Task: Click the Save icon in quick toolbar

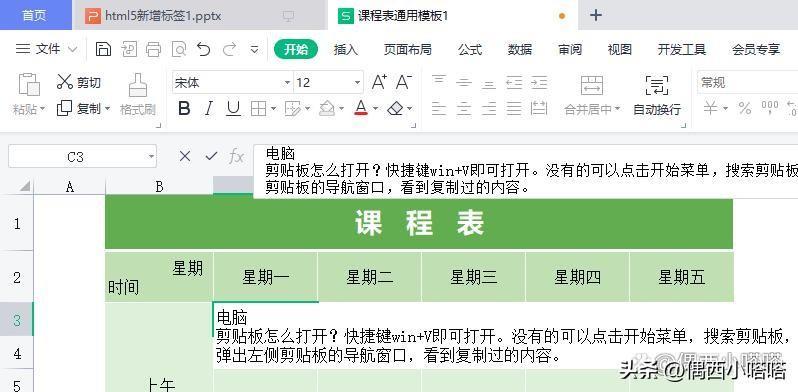Action: (x=103, y=49)
